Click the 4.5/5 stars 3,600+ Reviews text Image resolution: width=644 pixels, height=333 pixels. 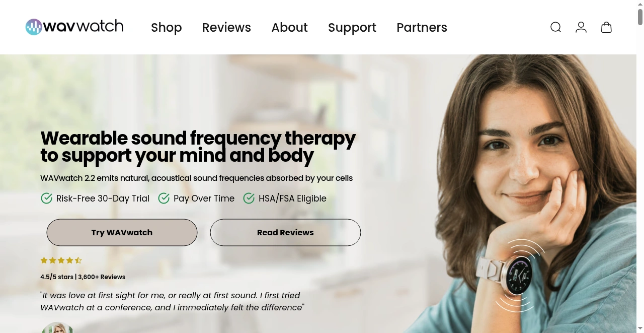pyautogui.click(x=83, y=277)
